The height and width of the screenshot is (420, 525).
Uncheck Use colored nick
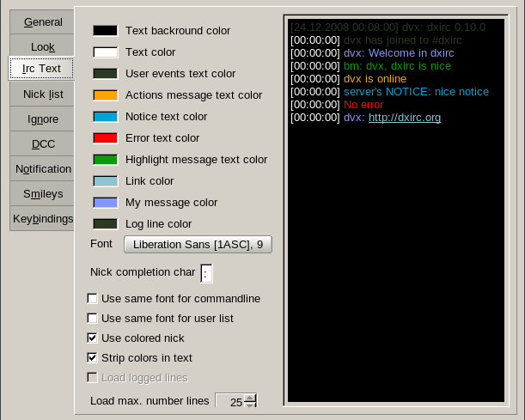(x=92, y=338)
